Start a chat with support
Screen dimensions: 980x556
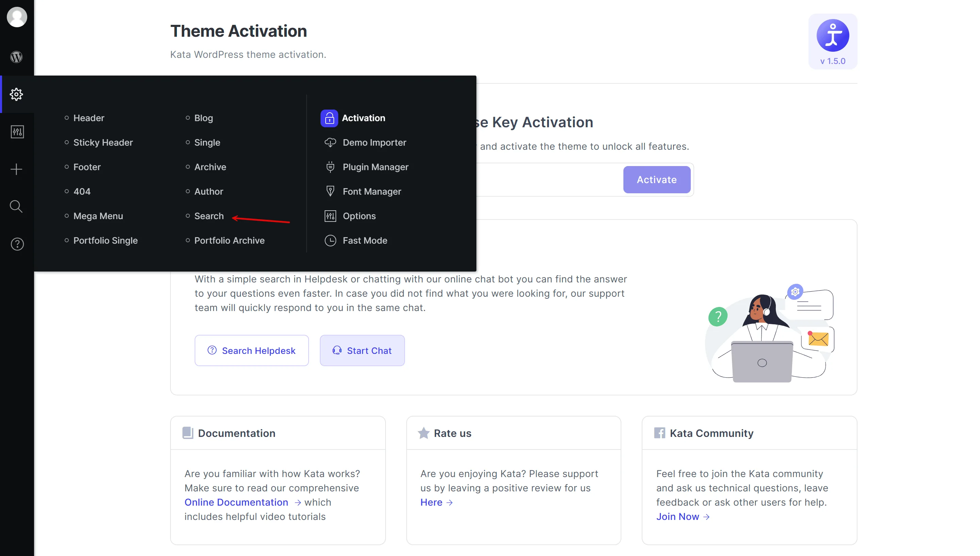(x=362, y=350)
